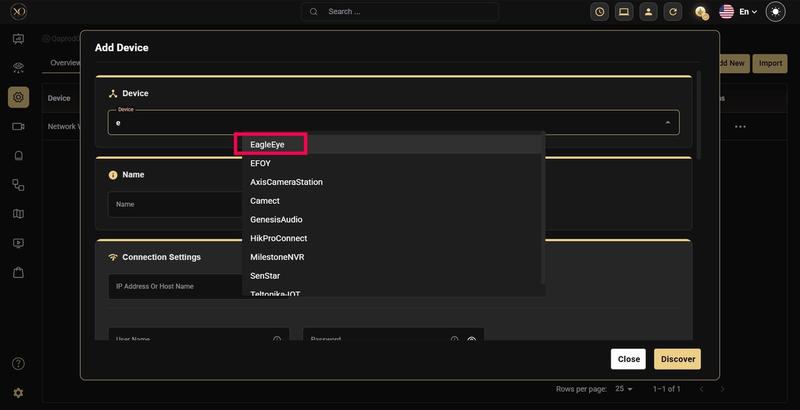
Task: Click the Search field in header
Action: click(399, 12)
